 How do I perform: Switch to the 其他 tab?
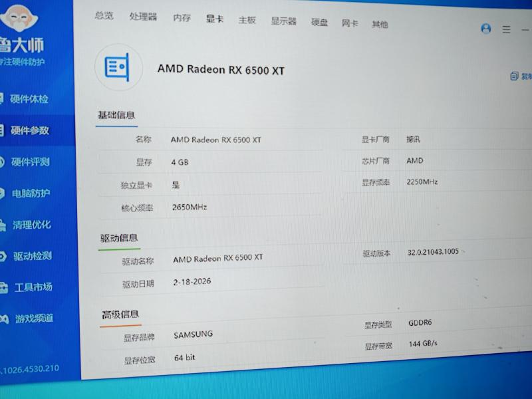click(380, 25)
